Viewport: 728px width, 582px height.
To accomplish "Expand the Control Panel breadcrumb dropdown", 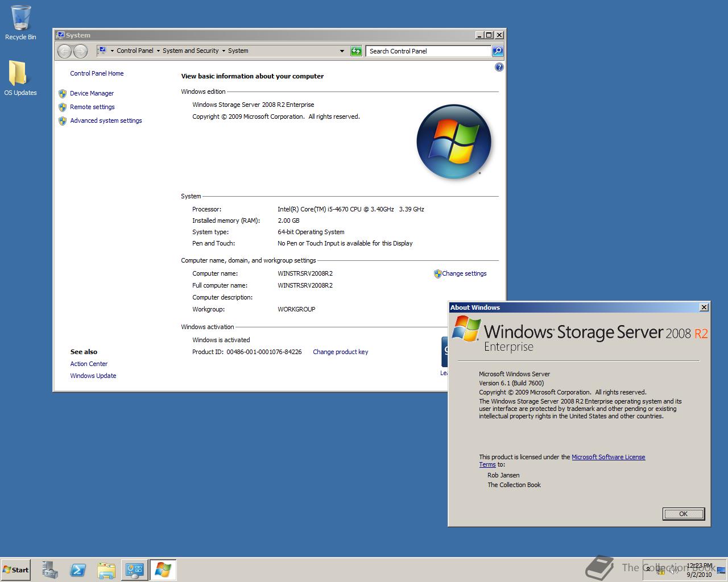I will pos(158,51).
